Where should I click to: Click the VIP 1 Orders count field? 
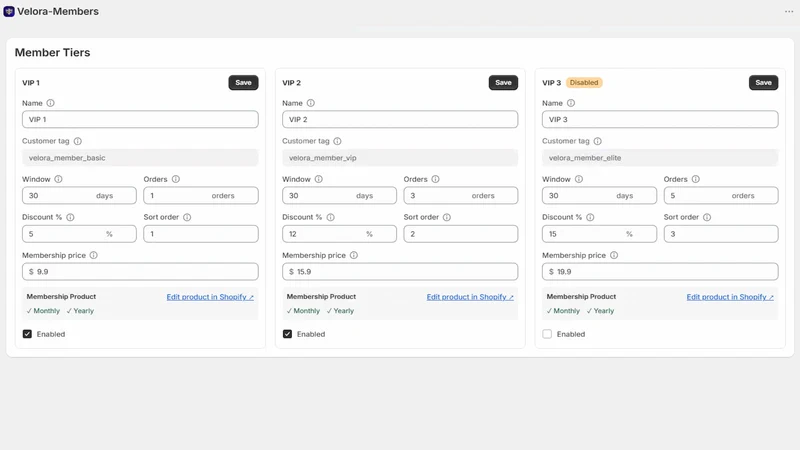[201, 195]
